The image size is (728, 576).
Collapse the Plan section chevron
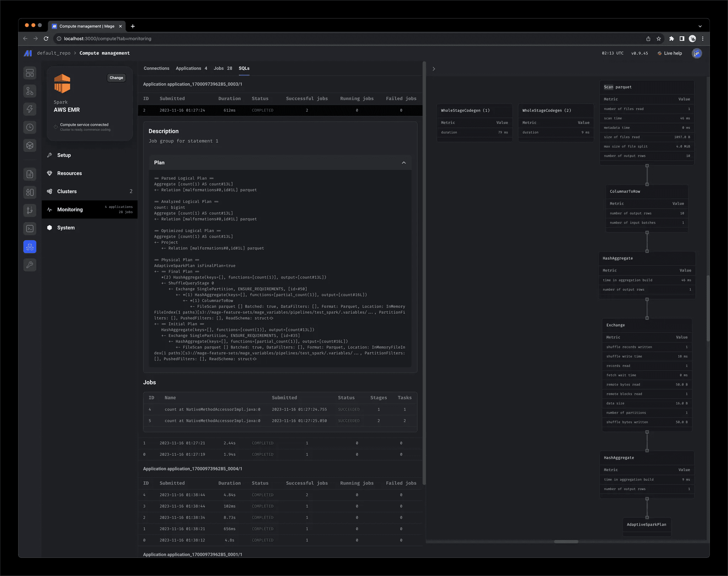click(x=404, y=163)
